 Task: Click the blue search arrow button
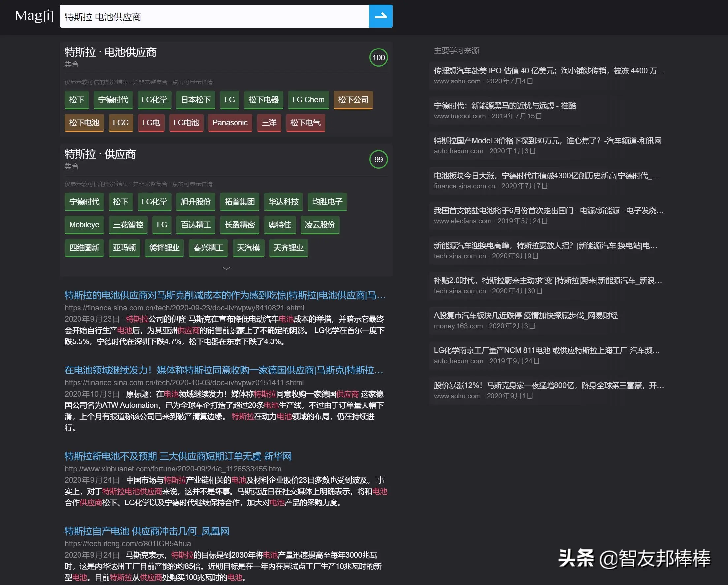380,16
